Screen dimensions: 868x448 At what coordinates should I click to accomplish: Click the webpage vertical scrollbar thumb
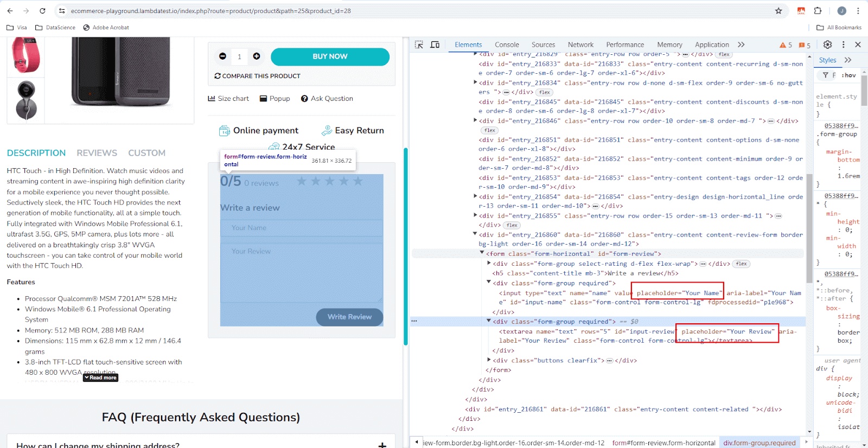pyautogui.click(x=405, y=246)
